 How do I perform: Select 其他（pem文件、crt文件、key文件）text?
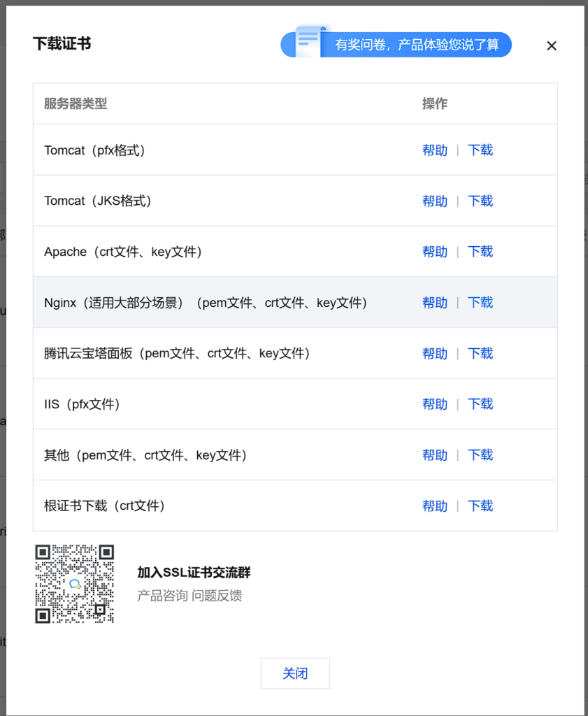(x=145, y=455)
